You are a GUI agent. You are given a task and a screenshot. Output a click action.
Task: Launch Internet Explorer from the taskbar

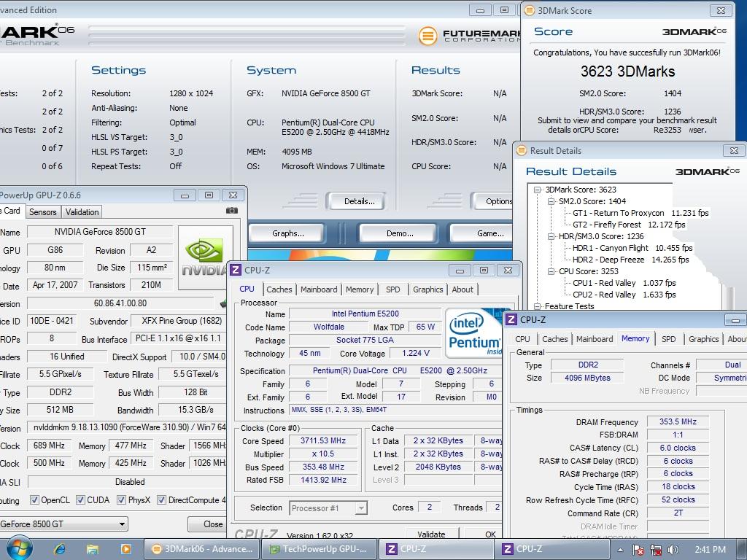60,549
